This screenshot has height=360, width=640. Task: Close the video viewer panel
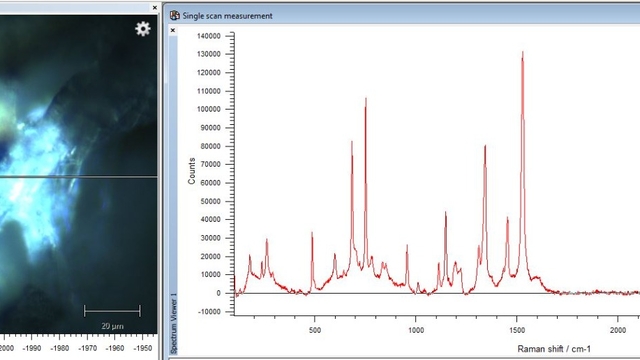pos(155,7)
